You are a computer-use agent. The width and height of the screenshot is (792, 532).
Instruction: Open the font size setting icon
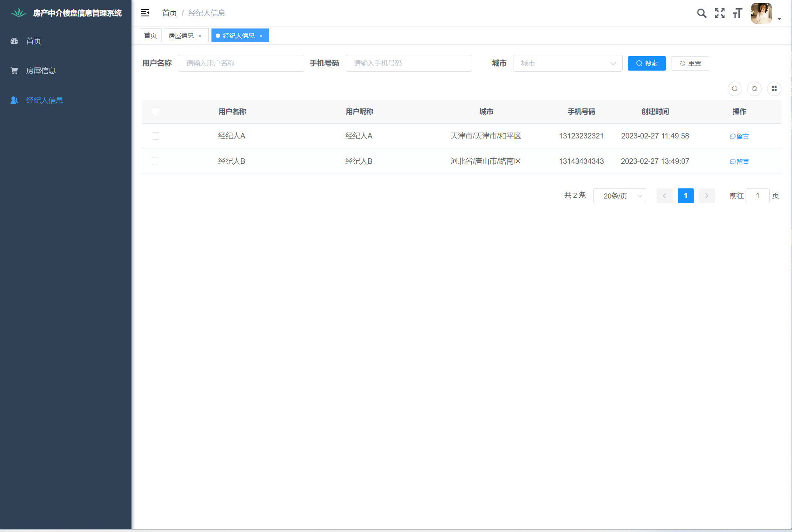(x=737, y=13)
